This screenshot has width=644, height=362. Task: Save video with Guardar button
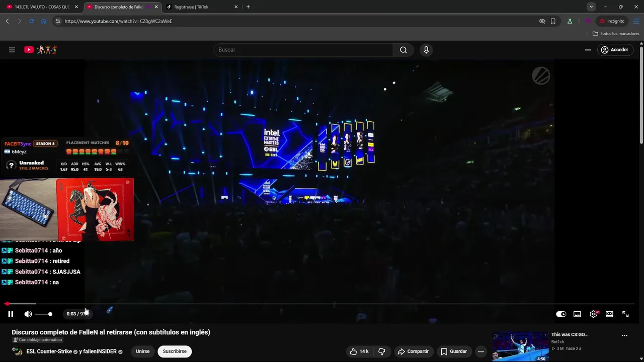pyautogui.click(x=454, y=351)
